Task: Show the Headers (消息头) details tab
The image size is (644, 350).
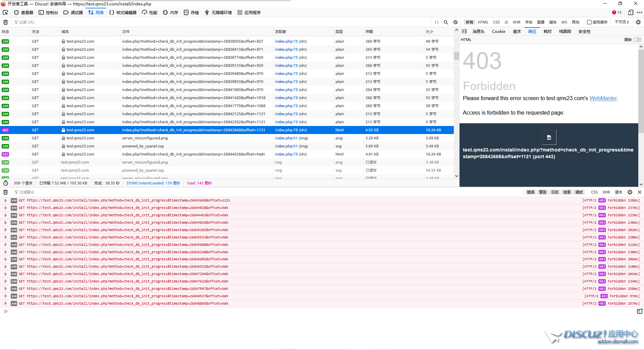Action: tap(478, 32)
